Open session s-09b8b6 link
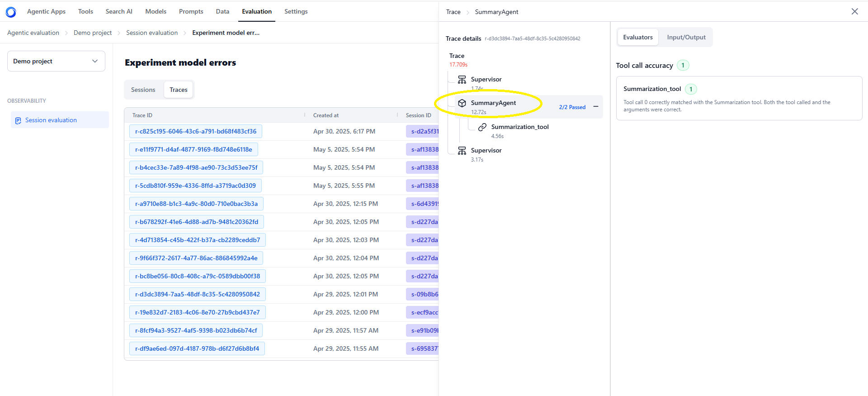 (423, 294)
